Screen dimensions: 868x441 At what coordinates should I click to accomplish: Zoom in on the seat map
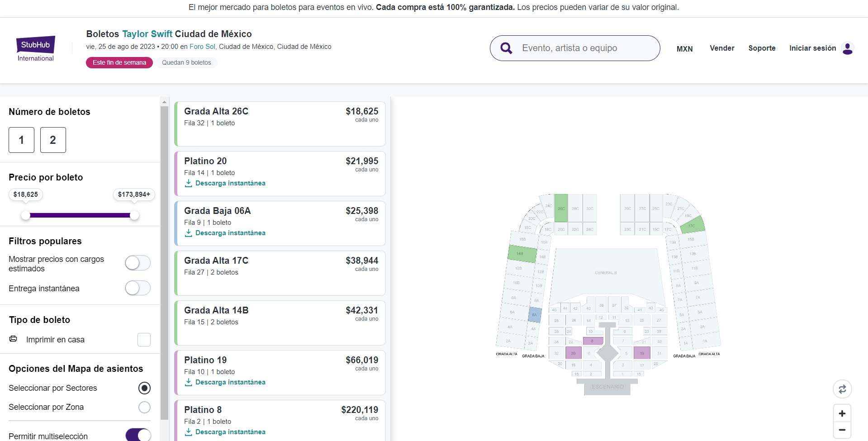pos(842,413)
